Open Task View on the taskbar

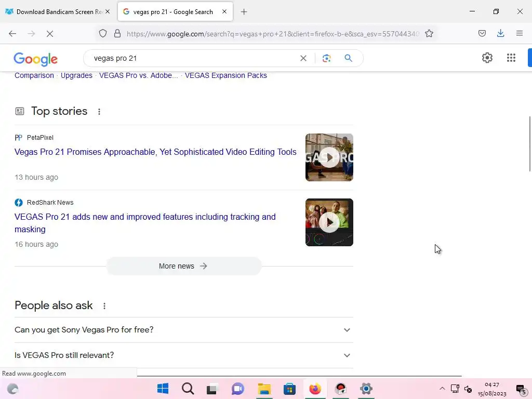pyautogui.click(x=212, y=389)
